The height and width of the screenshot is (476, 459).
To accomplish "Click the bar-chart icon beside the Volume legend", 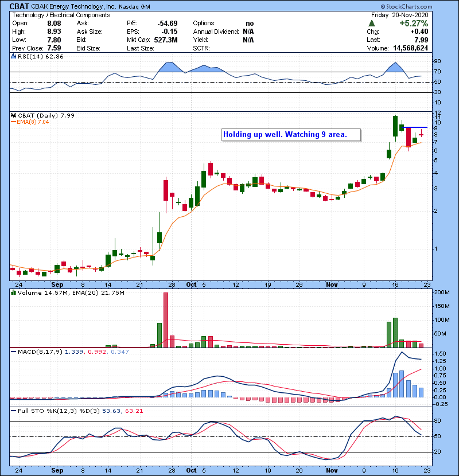I will point(13,292).
